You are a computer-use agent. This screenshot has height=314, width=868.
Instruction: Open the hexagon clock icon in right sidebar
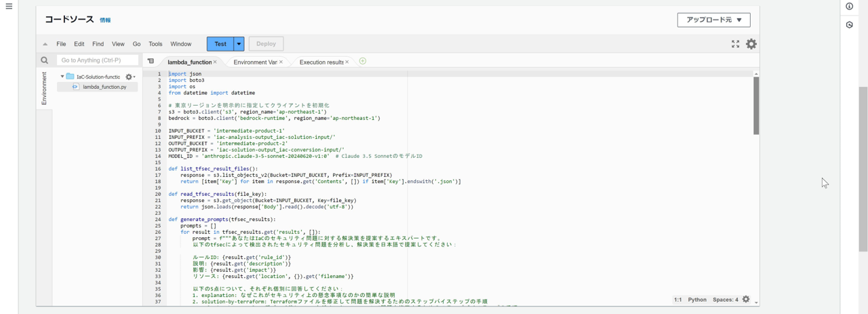click(x=850, y=24)
